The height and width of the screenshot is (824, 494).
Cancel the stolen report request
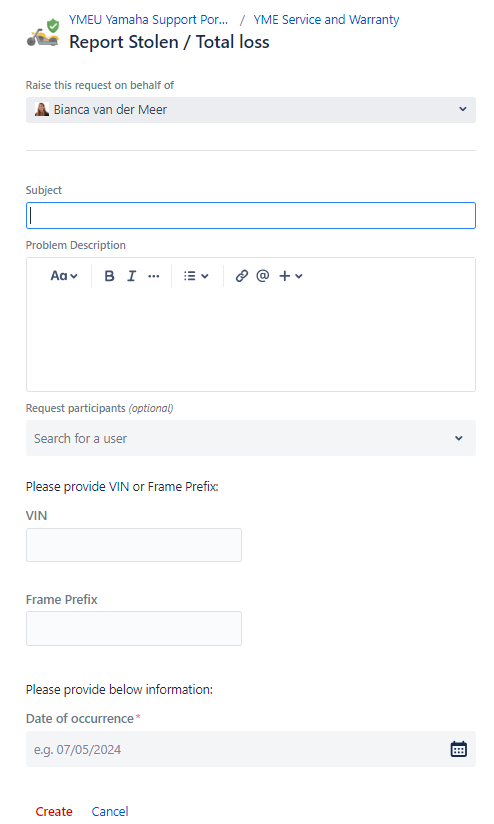(x=110, y=811)
